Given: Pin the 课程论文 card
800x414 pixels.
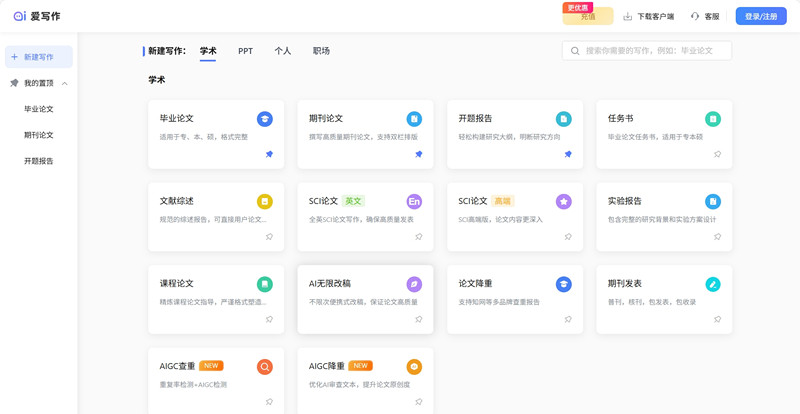Looking at the screenshot, I should tap(269, 320).
